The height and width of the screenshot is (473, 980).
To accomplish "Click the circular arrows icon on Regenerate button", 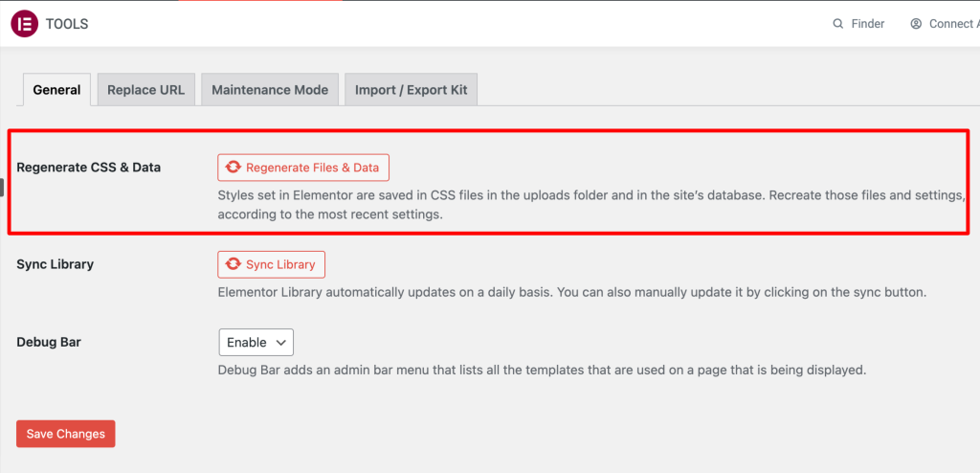I will tap(234, 168).
